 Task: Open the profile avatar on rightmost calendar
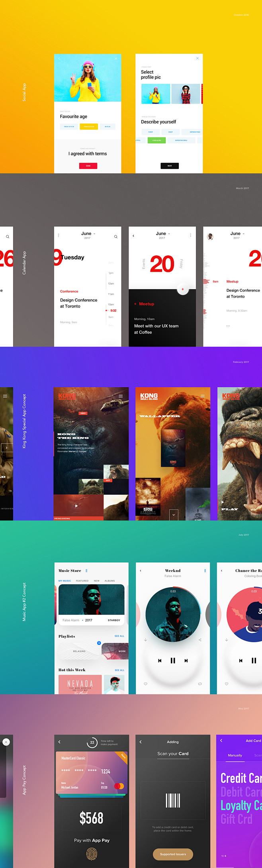tap(210, 237)
